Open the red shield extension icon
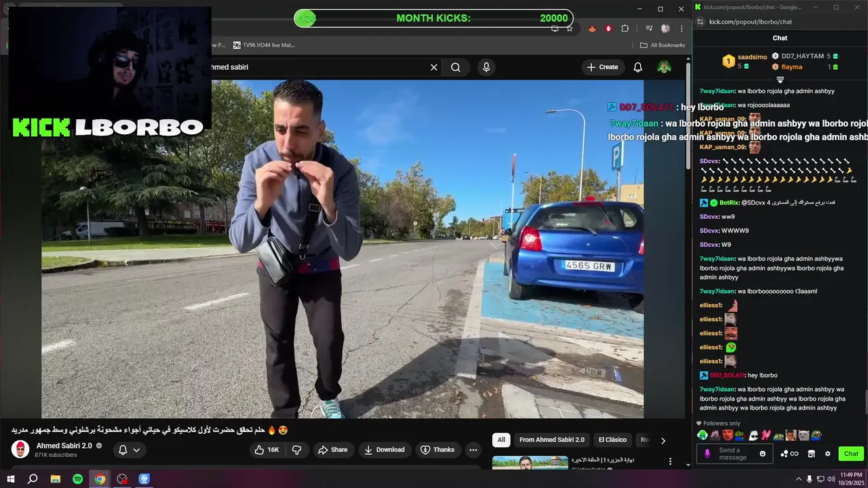This screenshot has height=488, width=868. [x=608, y=28]
